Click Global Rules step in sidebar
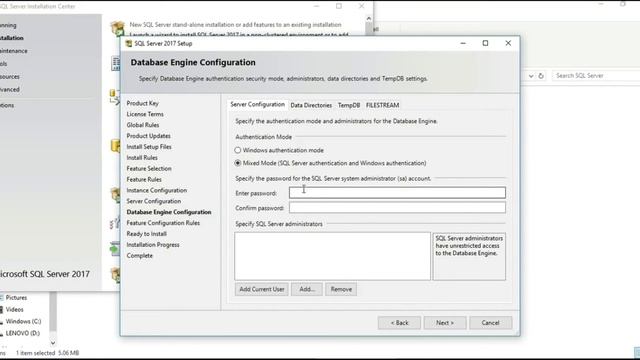The height and width of the screenshot is (360, 640). click(143, 125)
